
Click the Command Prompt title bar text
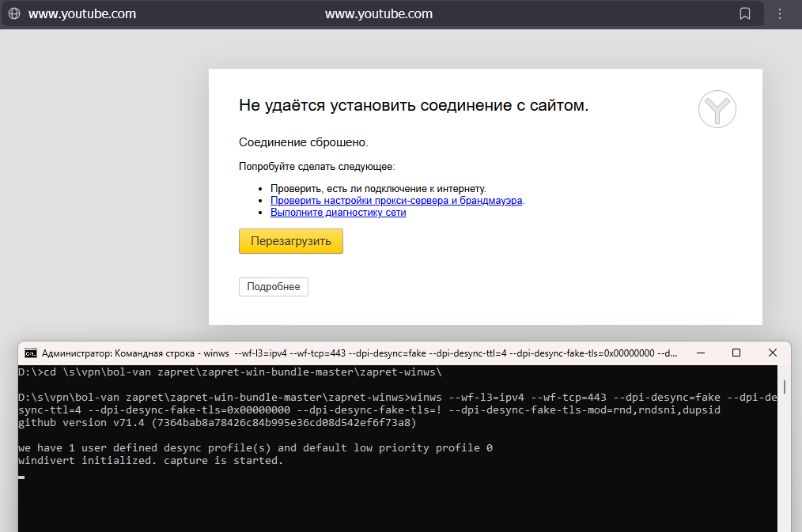(x=360, y=353)
